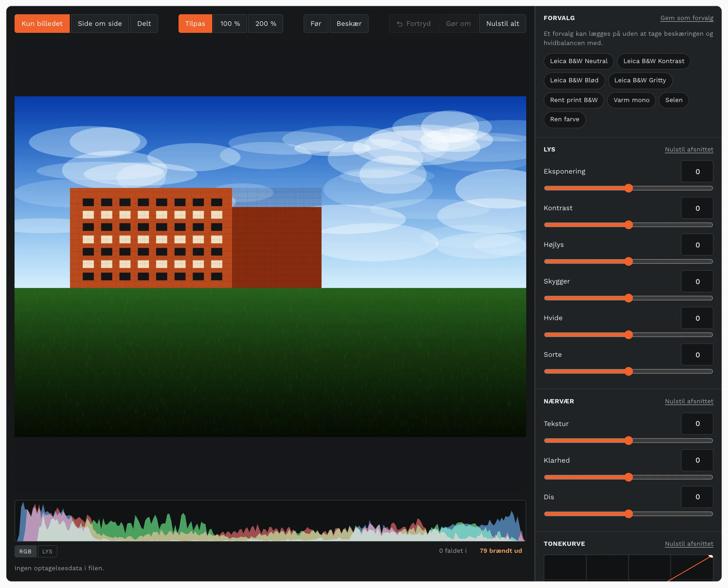Reset the Tonekurve section via Nulstil afsnittet

(x=689, y=544)
